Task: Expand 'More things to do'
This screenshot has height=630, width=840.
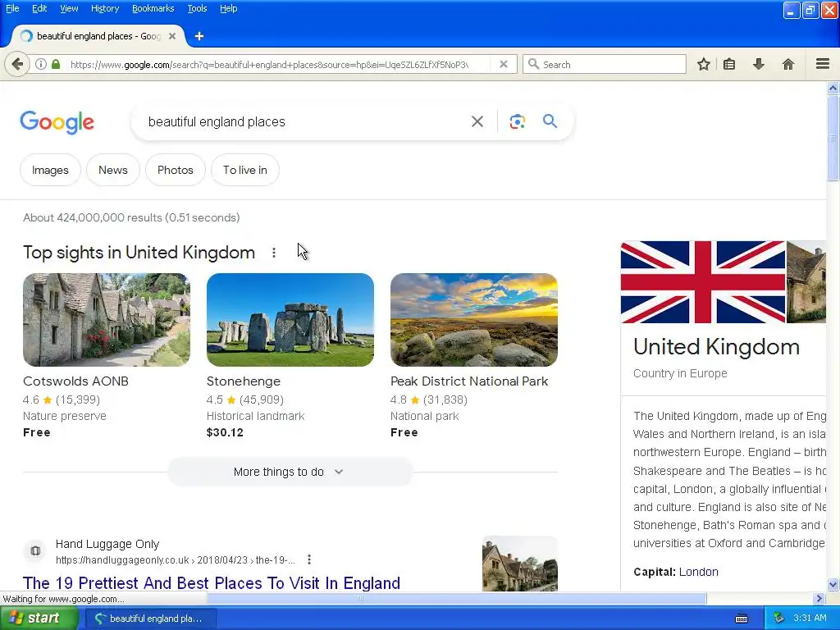Action: coord(290,472)
